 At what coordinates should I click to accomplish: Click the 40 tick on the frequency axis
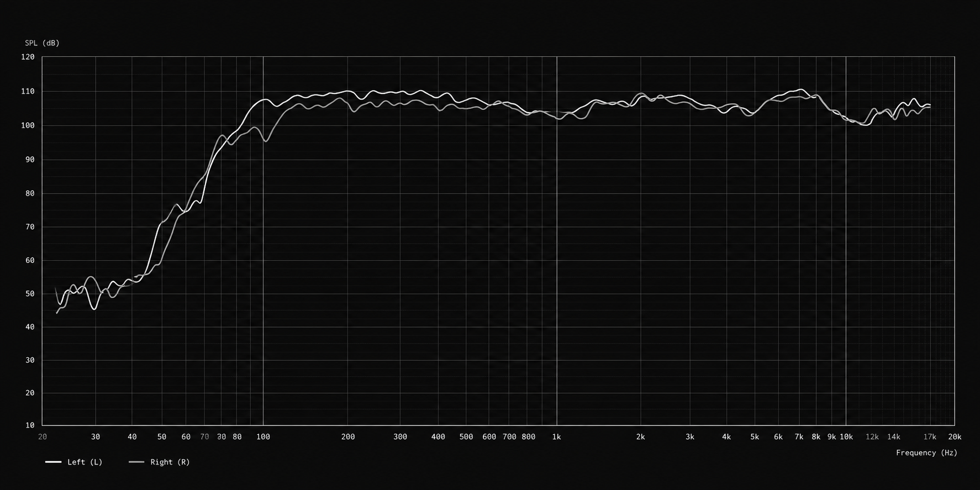coord(132,437)
